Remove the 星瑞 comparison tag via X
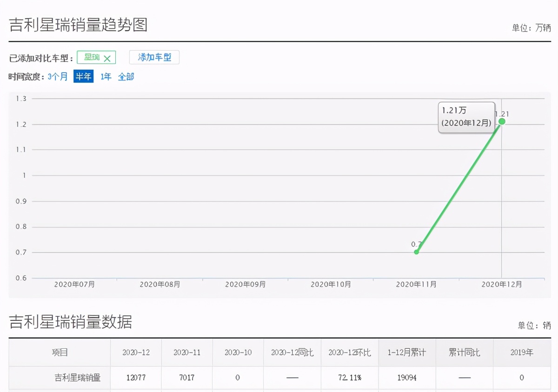Image resolution: width=558 pixels, height=392 pixels. click(107, 58)
